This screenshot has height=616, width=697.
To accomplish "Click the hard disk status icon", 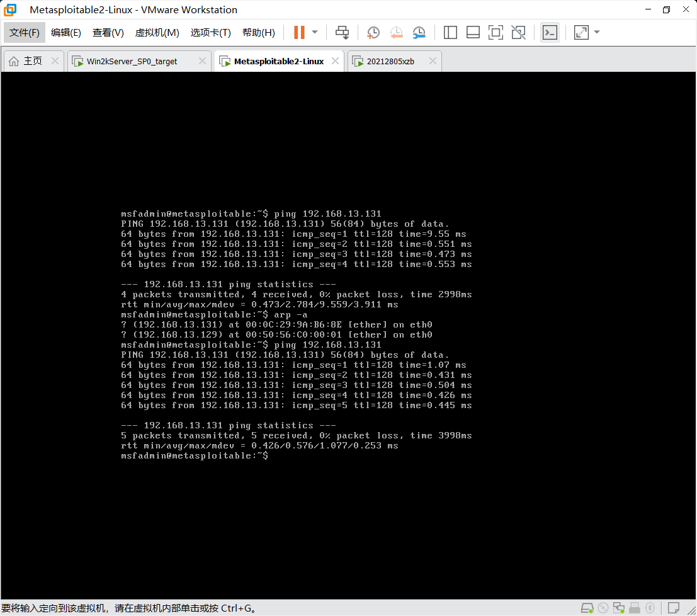I will click(x=587, y=608).
